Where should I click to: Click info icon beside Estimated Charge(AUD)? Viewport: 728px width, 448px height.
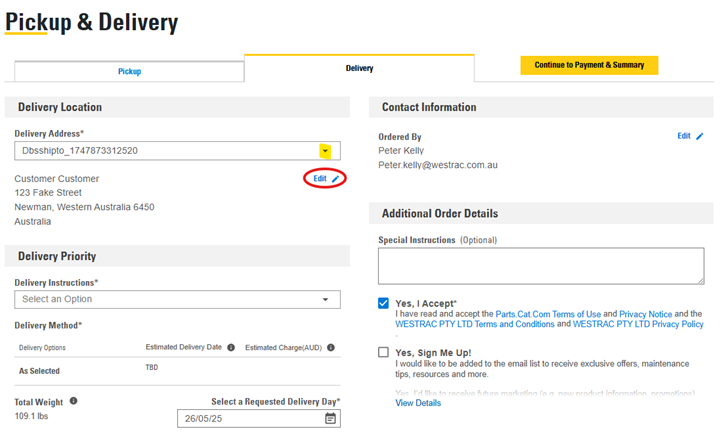tap(331, 347)
